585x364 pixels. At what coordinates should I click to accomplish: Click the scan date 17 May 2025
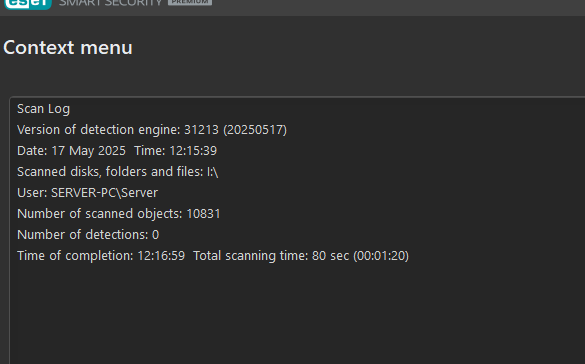(x=88, y=151)
